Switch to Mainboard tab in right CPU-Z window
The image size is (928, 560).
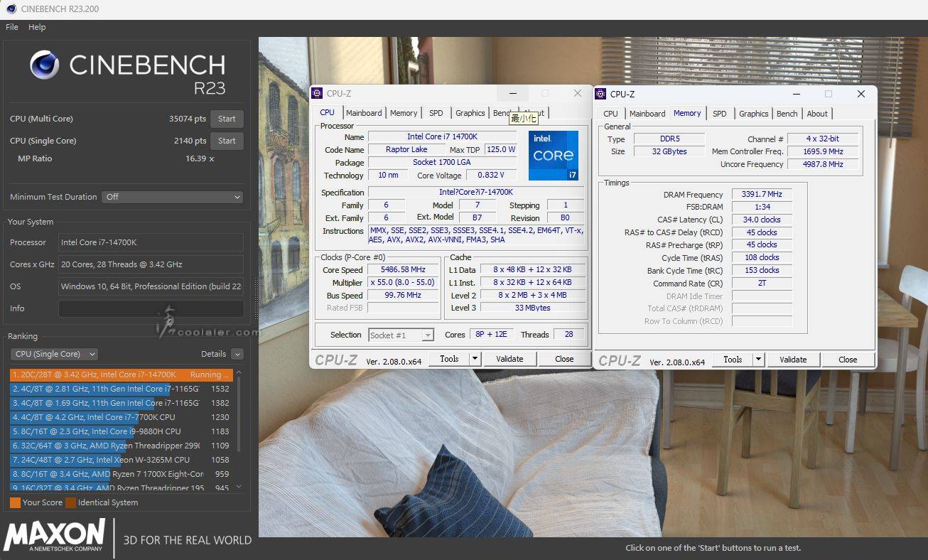(x=647, y=114)
